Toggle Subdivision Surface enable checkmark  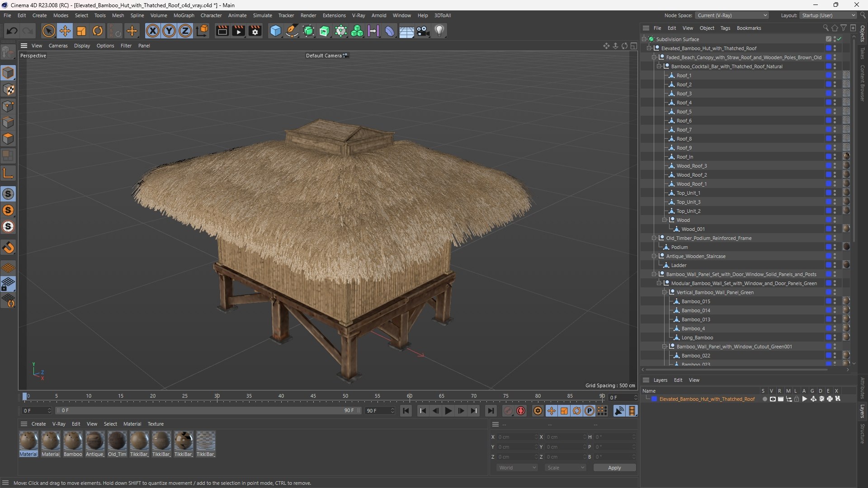tap(840, 39)
